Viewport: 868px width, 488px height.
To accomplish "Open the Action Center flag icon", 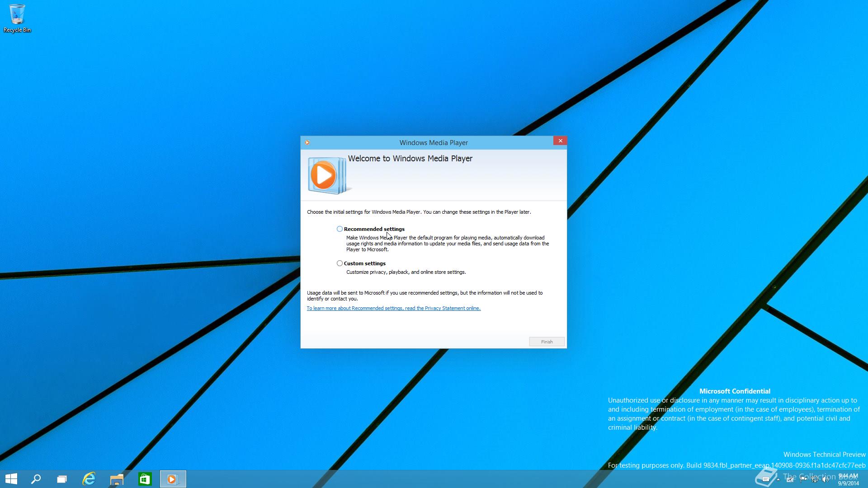I will point(803,479).
